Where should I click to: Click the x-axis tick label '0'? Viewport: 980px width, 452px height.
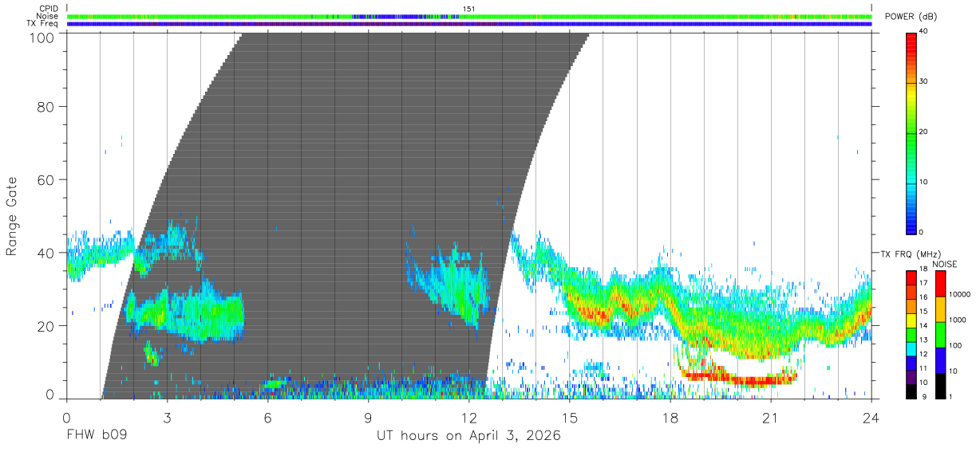click(x=66, y=417)
